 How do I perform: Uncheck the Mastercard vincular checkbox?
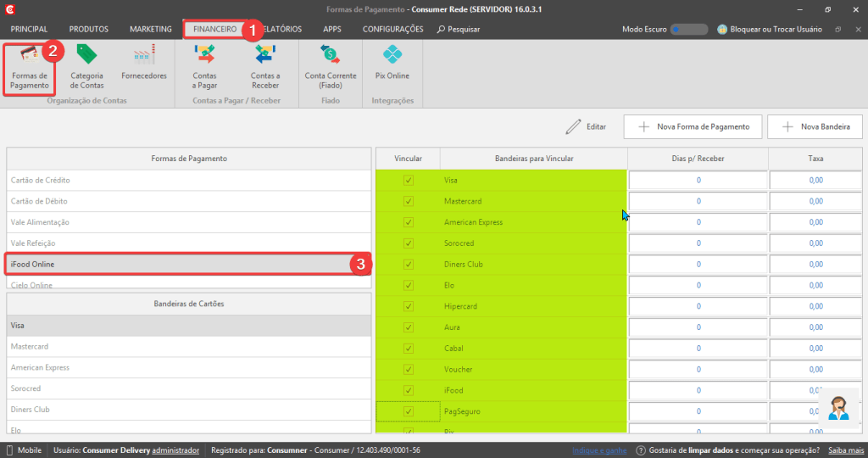(409, 201)
